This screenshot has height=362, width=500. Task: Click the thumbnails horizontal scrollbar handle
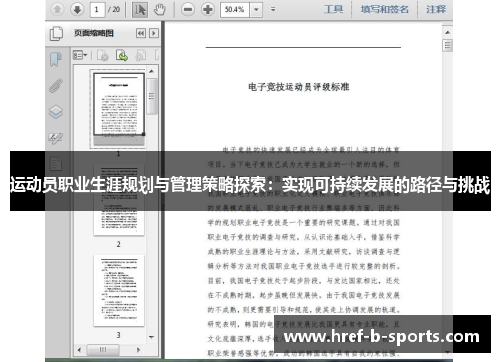(103, 350)
